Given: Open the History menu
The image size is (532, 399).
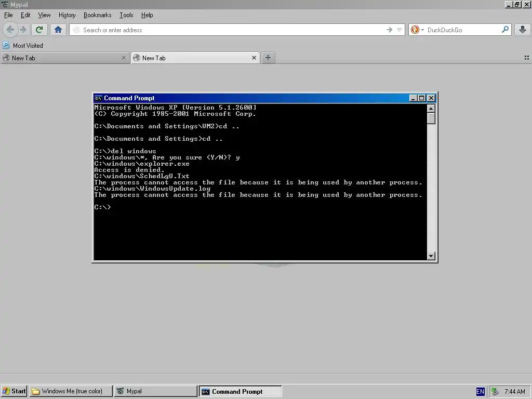Looking at the screenshot, I should click(x=67, y=15).
